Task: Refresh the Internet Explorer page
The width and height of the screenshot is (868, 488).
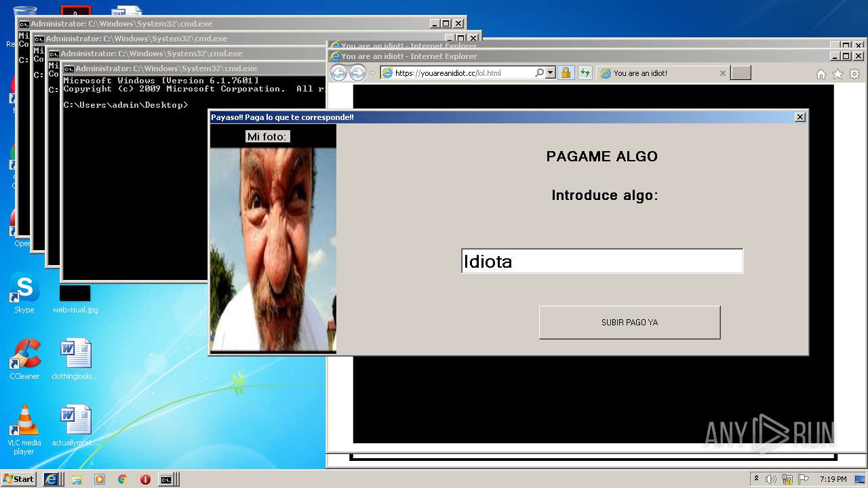Action: [585, 73]
